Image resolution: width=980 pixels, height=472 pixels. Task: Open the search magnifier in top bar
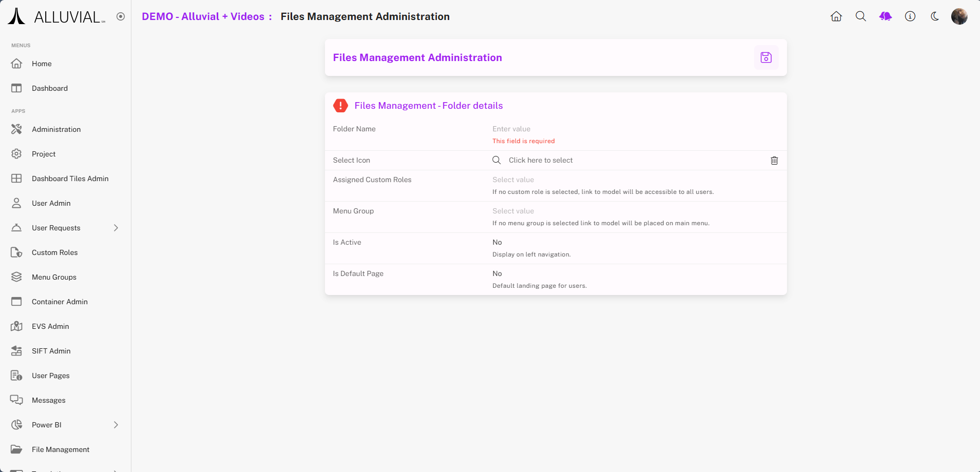click(x=861, y=16)
